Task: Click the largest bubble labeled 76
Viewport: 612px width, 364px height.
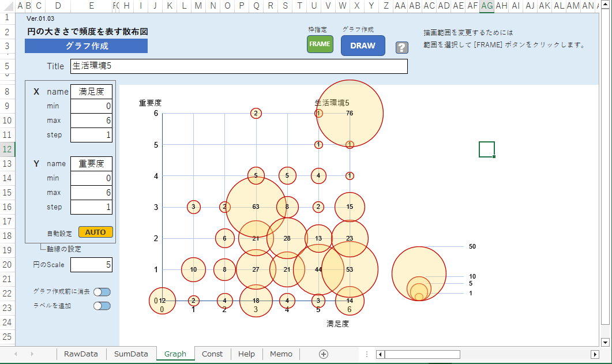Action: [x=350, y=113]
